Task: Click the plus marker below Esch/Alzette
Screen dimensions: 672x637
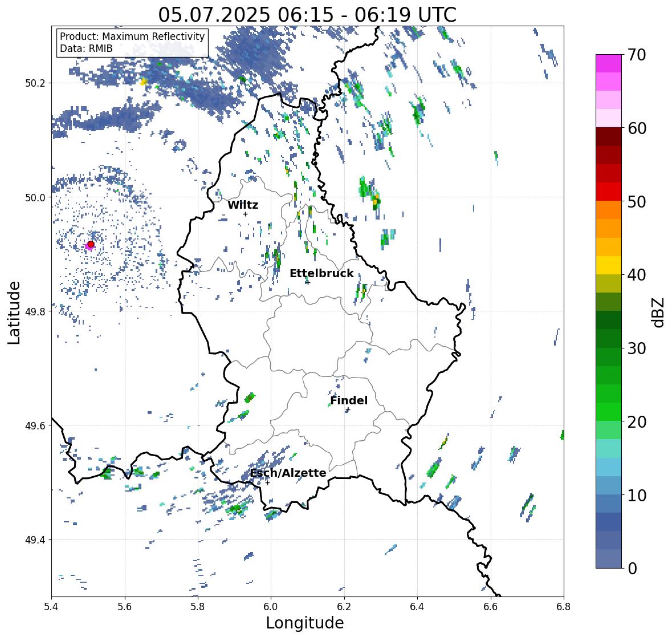Action: (267, 482)
